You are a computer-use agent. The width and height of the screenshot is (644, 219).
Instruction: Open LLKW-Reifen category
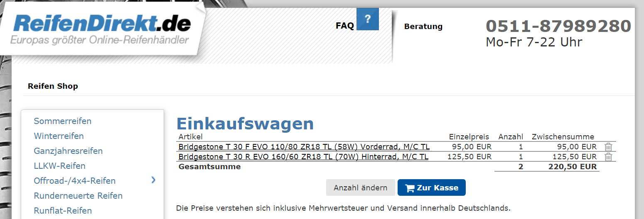click(x=60, y=166)
